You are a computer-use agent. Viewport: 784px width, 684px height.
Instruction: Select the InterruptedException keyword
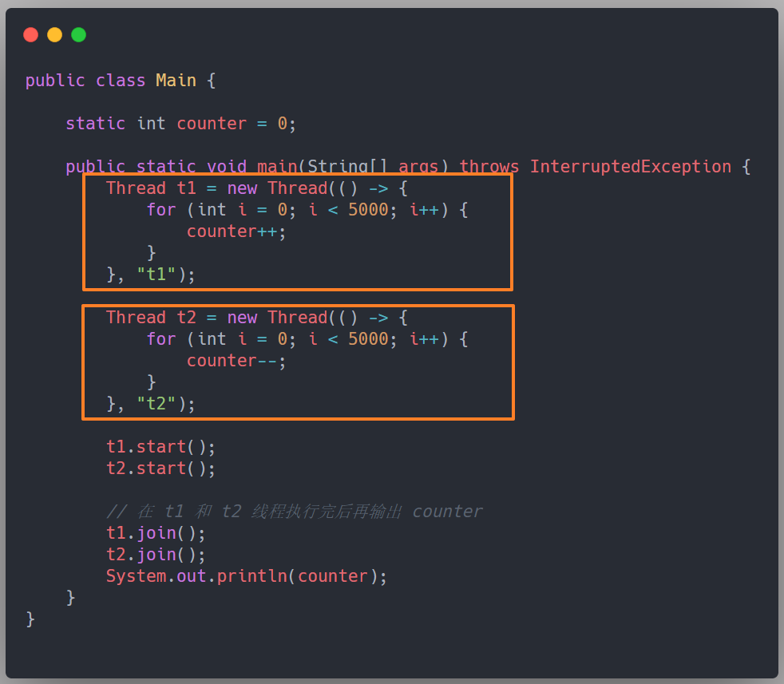(631, 166)
